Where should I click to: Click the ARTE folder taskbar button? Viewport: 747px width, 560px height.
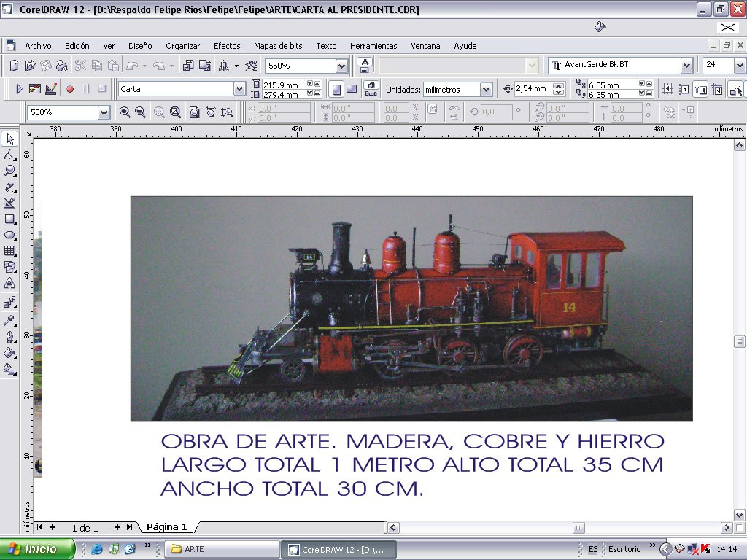pos(222,549)
